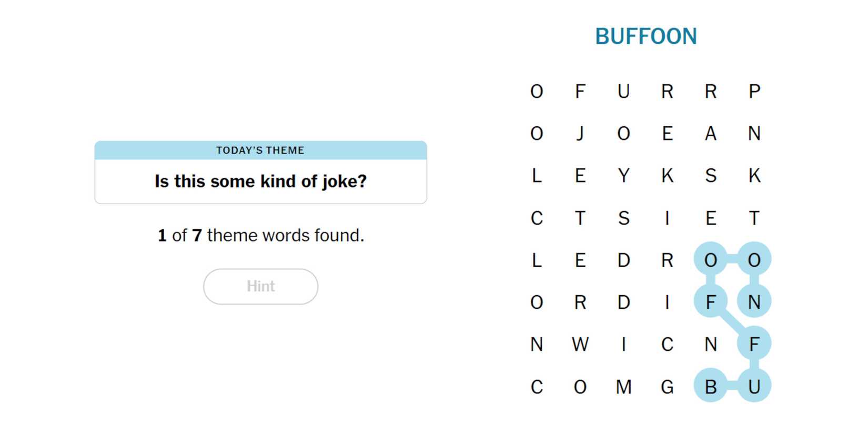
Task: Click the highlighted letter N
Action: pyautogui.click(x=754, y=302)
